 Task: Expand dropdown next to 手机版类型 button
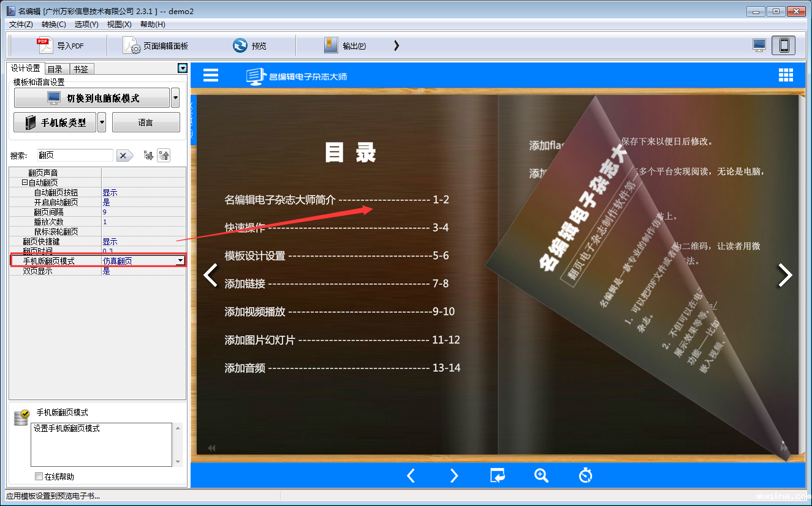click(x=102, y=123)
